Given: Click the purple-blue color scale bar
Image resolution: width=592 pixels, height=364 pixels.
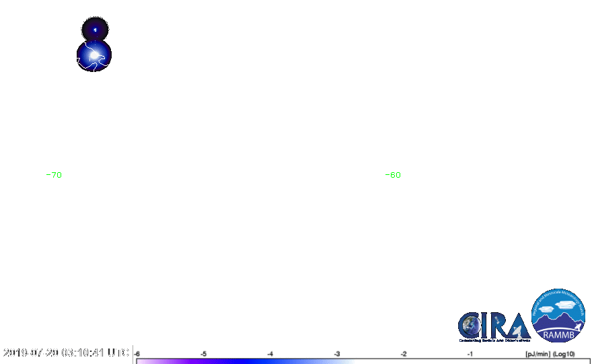Looking at the screenshot, I should (246, 361).
